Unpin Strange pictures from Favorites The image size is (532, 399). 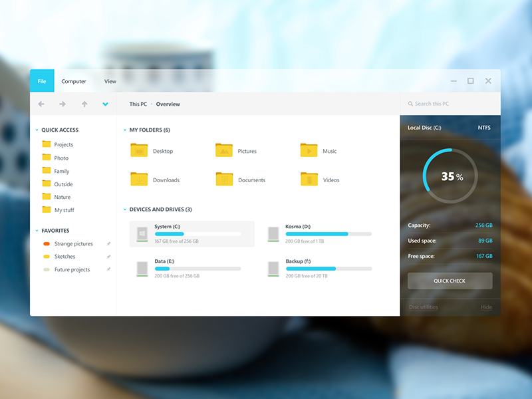tap(108, 243)
